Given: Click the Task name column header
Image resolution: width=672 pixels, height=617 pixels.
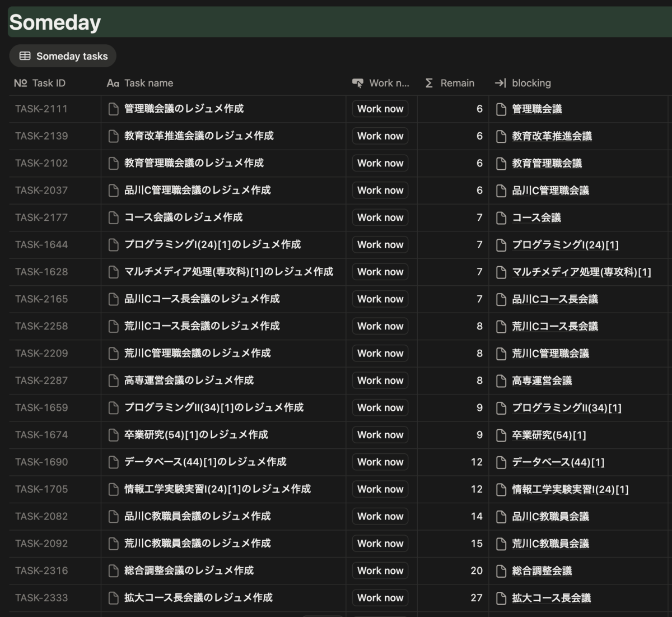Looking at the screenshot, I should (x=140, y=83).
